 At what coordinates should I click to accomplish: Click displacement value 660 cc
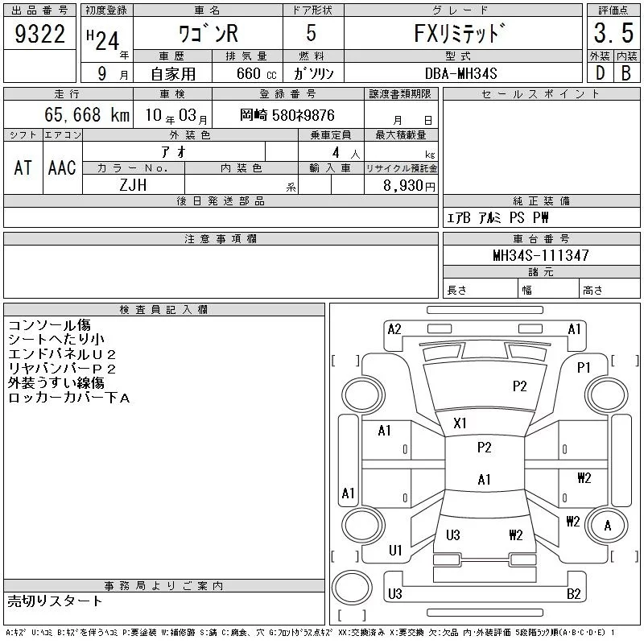click(256, 73)
